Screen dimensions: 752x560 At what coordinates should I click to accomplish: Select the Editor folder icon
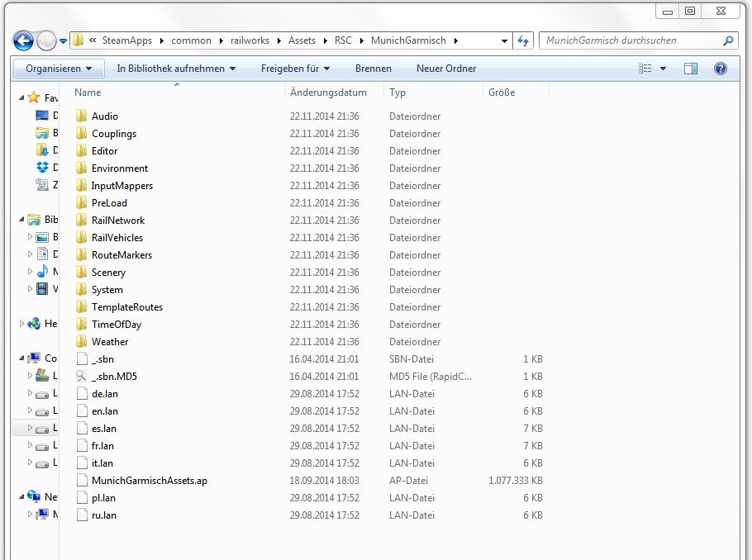[x=82, y=150]
